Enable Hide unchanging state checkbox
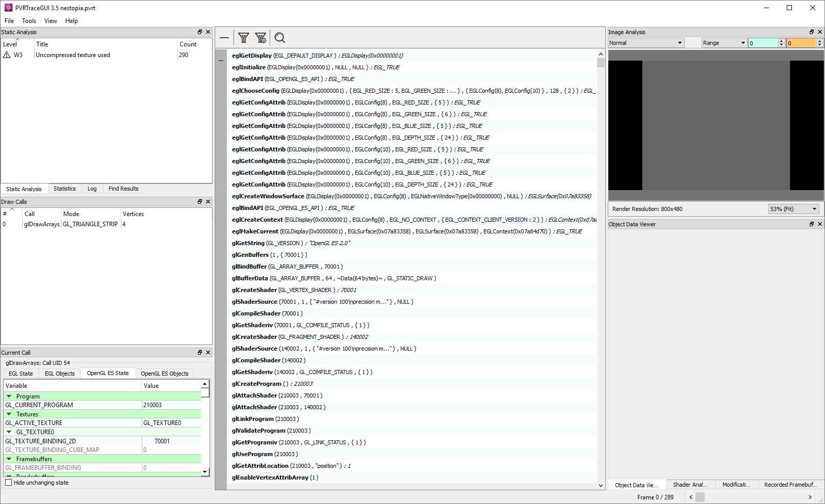 [x=9, y=483]
